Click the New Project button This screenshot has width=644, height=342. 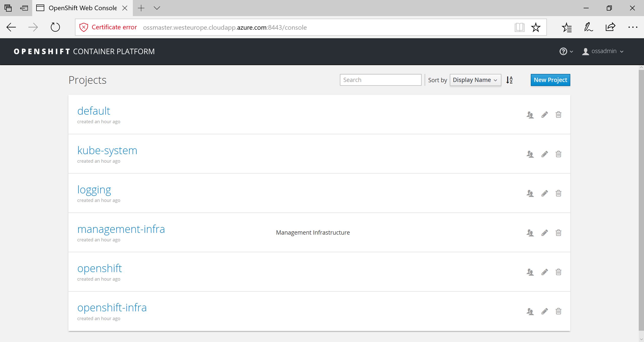pyautogui.click(x=550, y=80)
